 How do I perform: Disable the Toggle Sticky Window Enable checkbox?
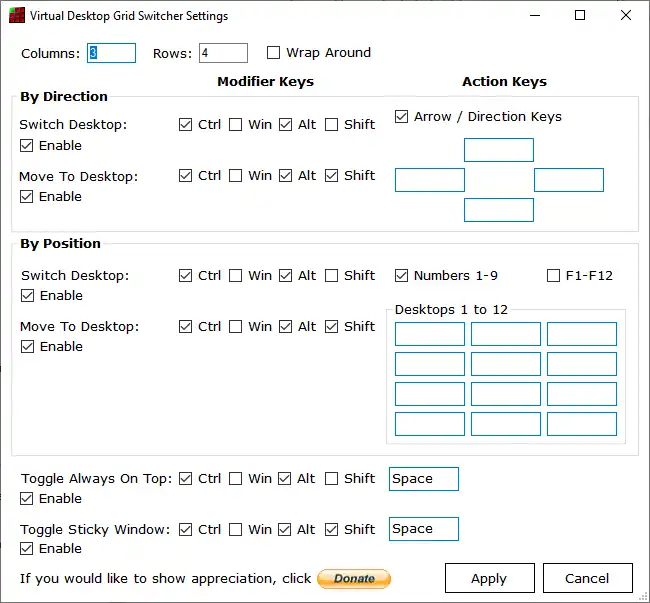point(27,549)
